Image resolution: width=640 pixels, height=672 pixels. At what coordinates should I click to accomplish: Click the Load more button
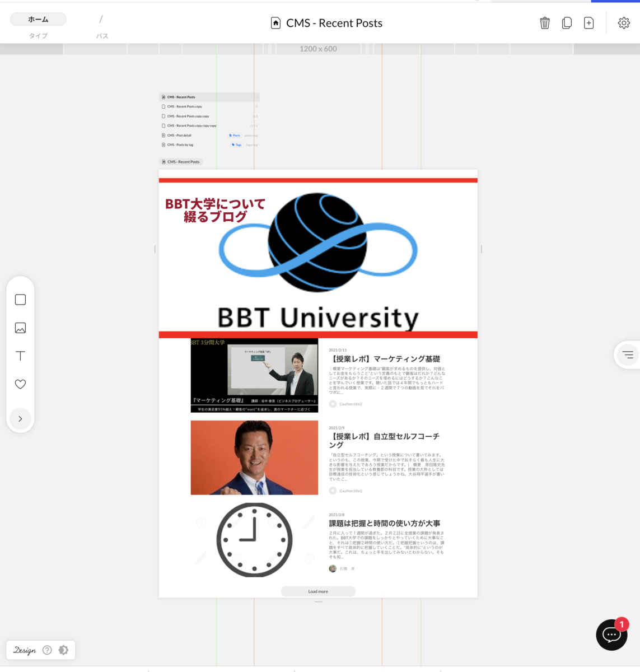(x=318, y=591)
